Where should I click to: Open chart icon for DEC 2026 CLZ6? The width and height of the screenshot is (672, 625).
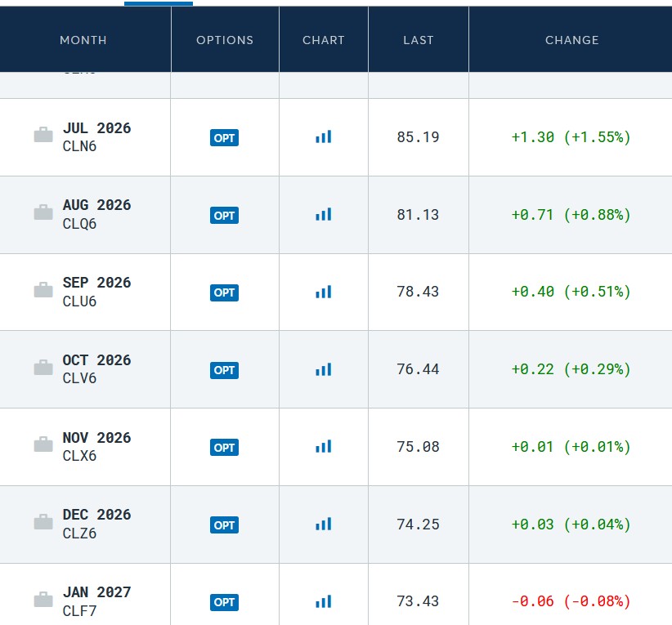pos(324,524)
